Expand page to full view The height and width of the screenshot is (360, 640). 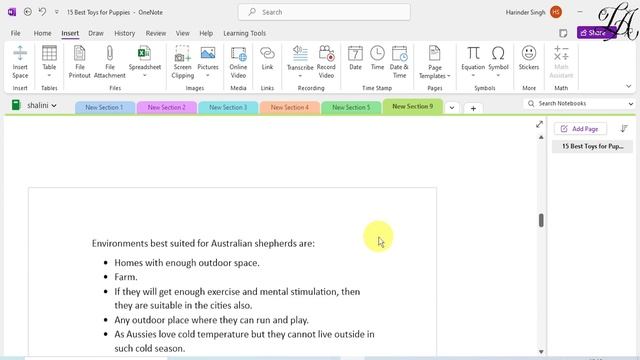(x=539, y=124)
